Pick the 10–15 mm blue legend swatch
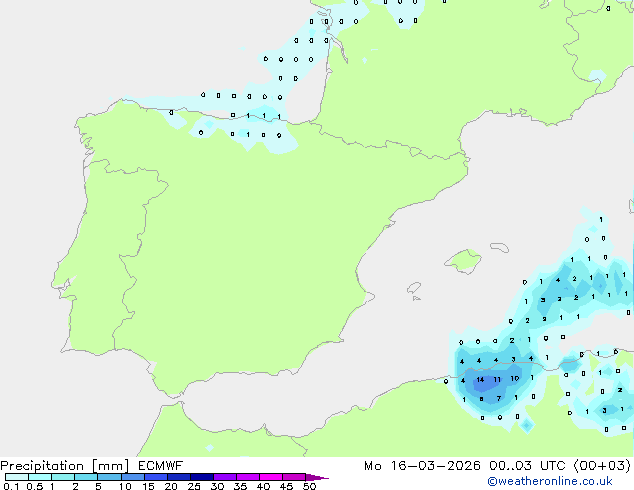Screen dimensions: 634x490 pyautogui.click(x=132, y=477)
